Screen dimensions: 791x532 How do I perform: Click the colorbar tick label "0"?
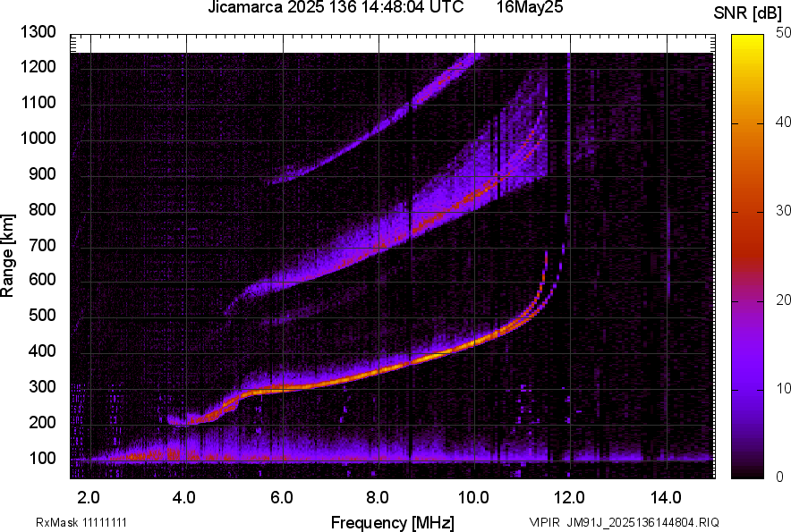click(x=780, y=477)
